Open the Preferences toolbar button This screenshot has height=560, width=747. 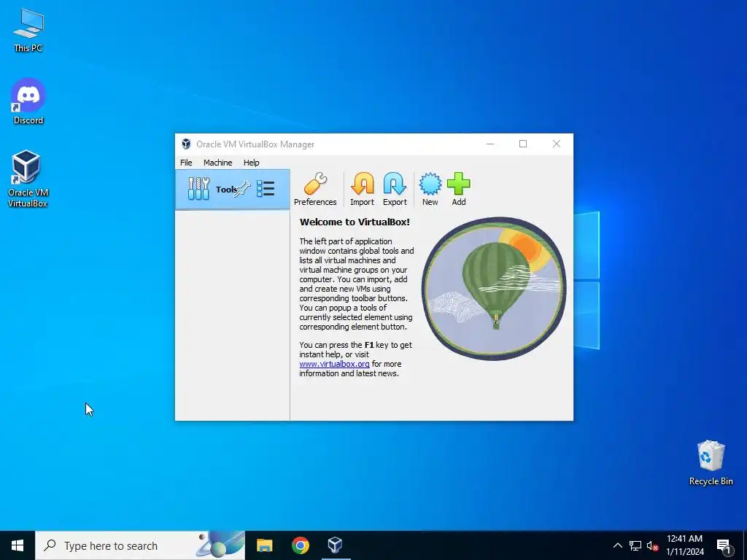click(x=315, y=189)
